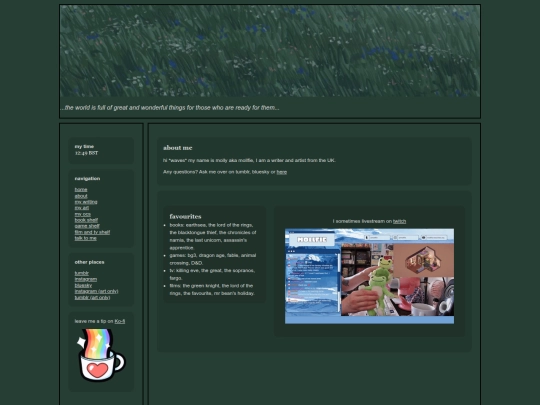Click the 'my time' label
540x405 pixels.
(x=84, y=146)
